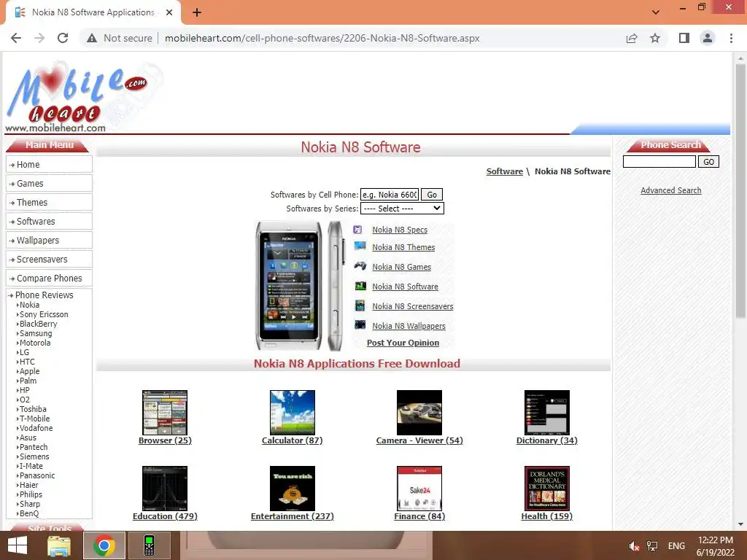Open the Softwares by Series dropdown

pos(402,209)
